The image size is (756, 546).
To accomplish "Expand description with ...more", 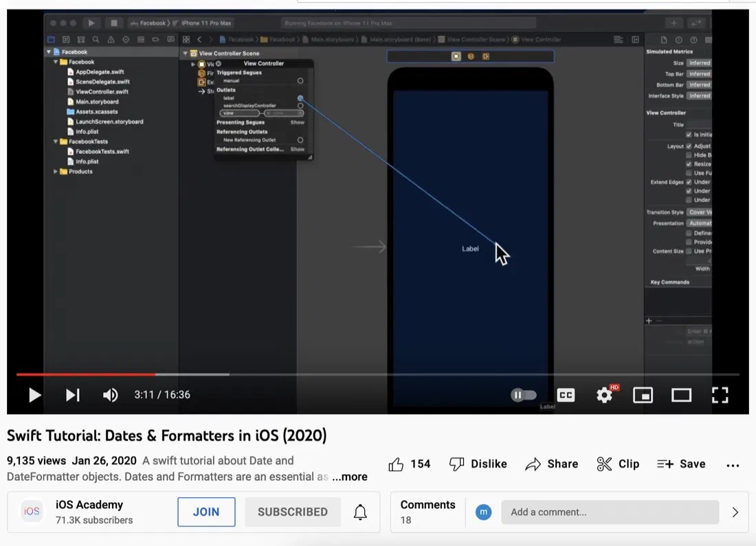I will pyautogui.click(x=350, y=477).
